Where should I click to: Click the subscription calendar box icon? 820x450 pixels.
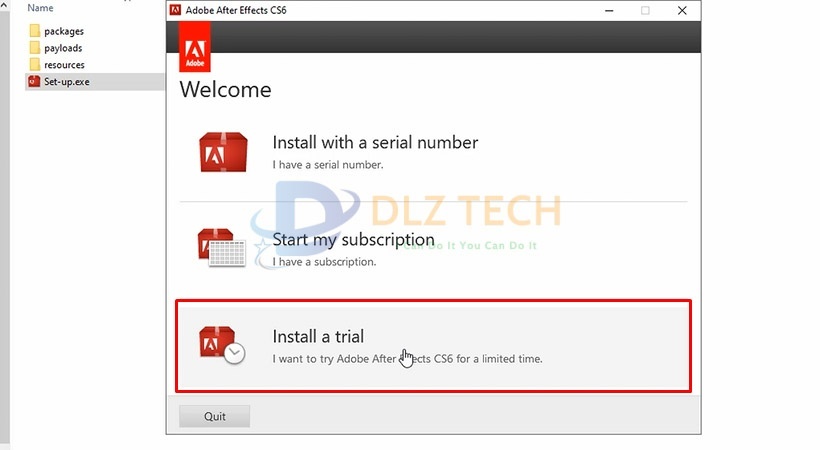[222, 248]
